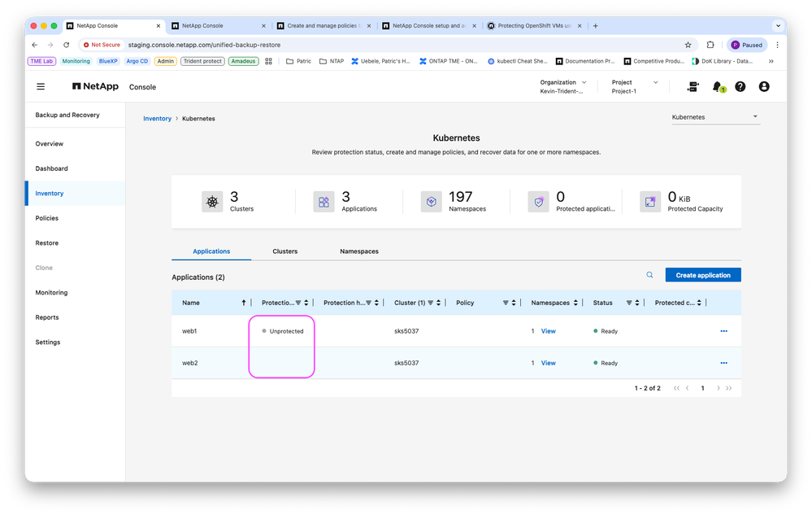Open the hamburger navigation menu
The width and height of the screenshot is (812, 515).
[x=41, y=86]
